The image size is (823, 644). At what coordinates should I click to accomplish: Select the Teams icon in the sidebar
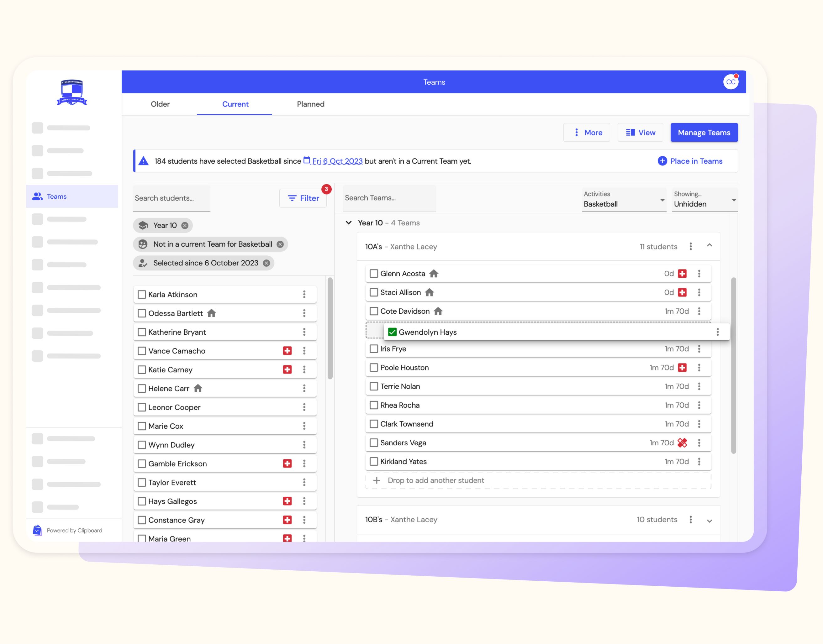(37, 196)
